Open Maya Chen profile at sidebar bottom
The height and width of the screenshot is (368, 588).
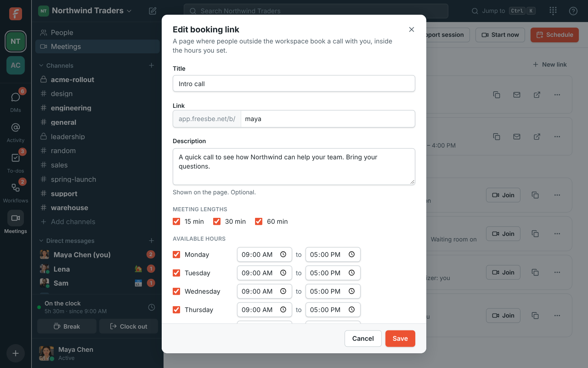[97, 353]
